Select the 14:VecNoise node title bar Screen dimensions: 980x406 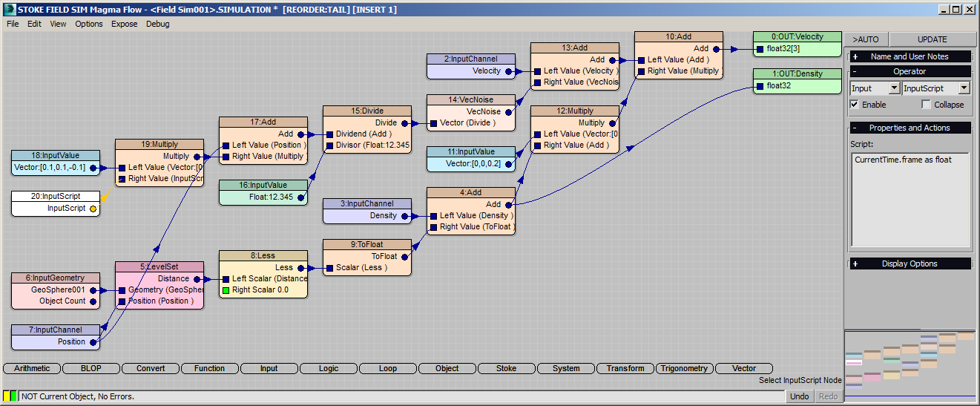click(x=471, y=99)
